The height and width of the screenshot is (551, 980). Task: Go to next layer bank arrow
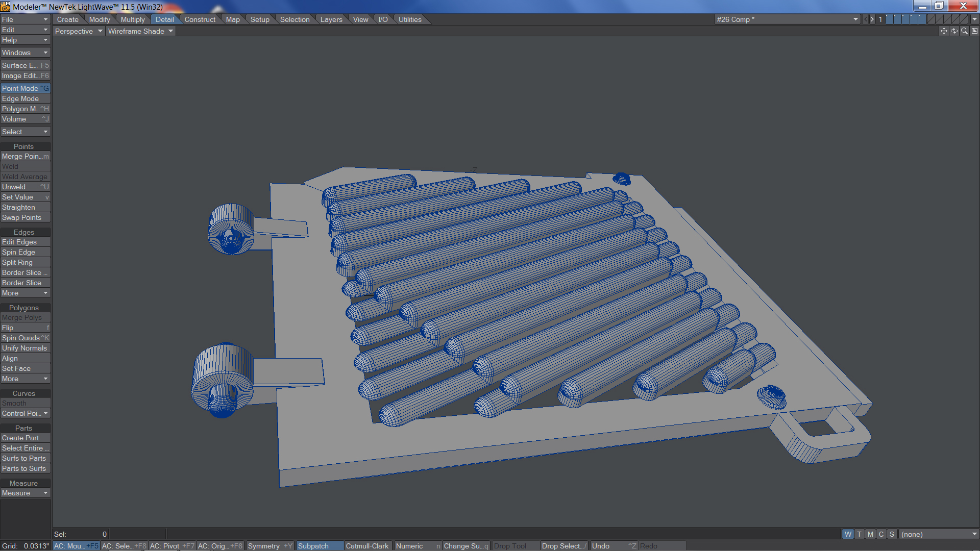[872, 19]
